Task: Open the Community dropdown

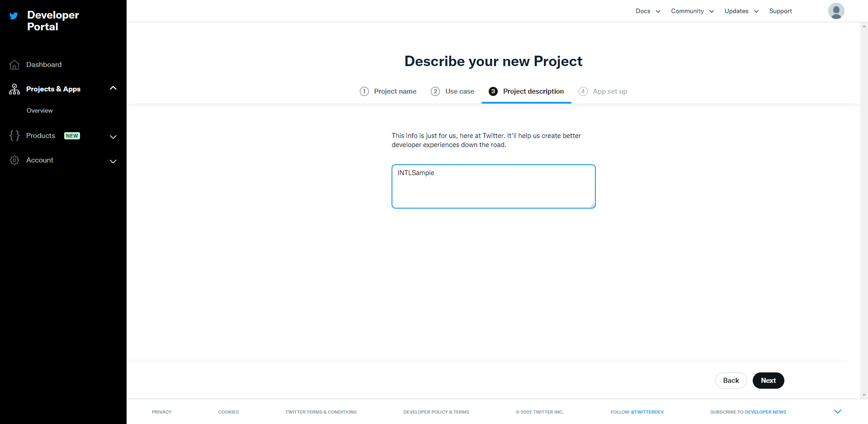Action: (x=692, y=11)
